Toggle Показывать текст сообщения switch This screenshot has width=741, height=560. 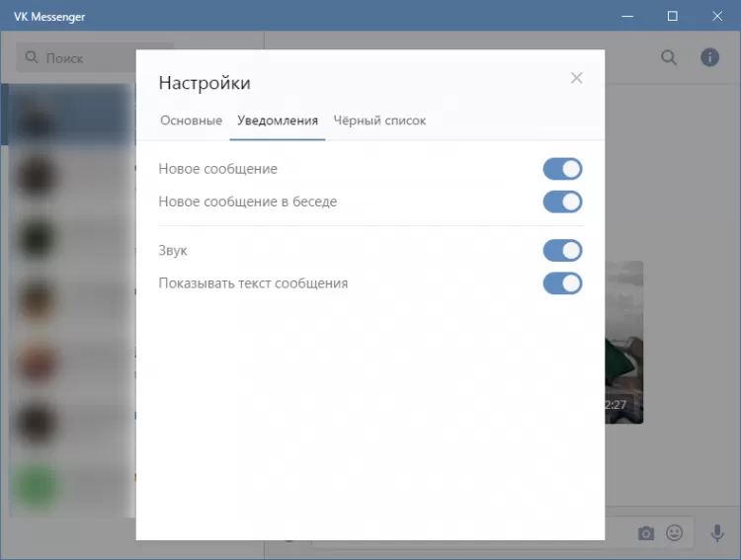tap(562, 283)
